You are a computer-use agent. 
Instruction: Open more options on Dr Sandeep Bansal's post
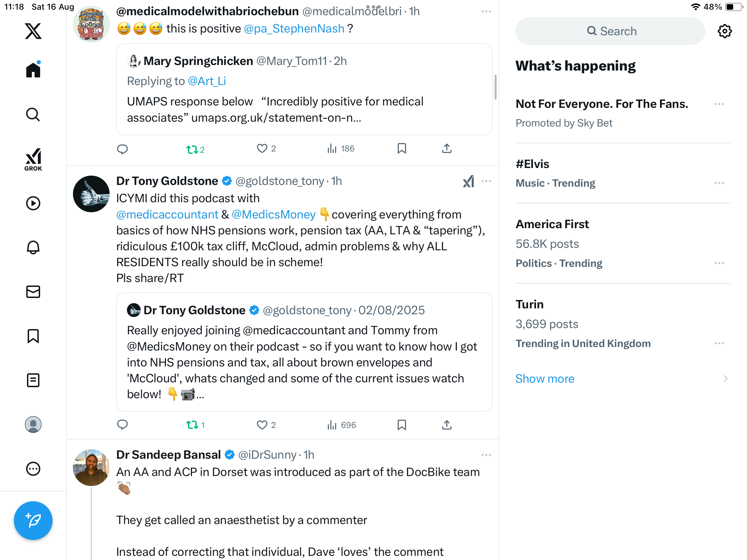point(486,455)
